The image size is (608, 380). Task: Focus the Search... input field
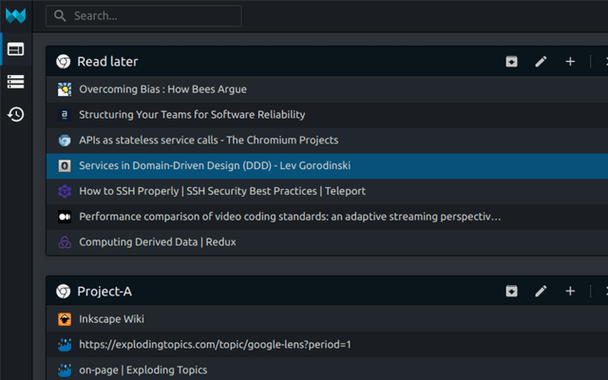point(143,16)
